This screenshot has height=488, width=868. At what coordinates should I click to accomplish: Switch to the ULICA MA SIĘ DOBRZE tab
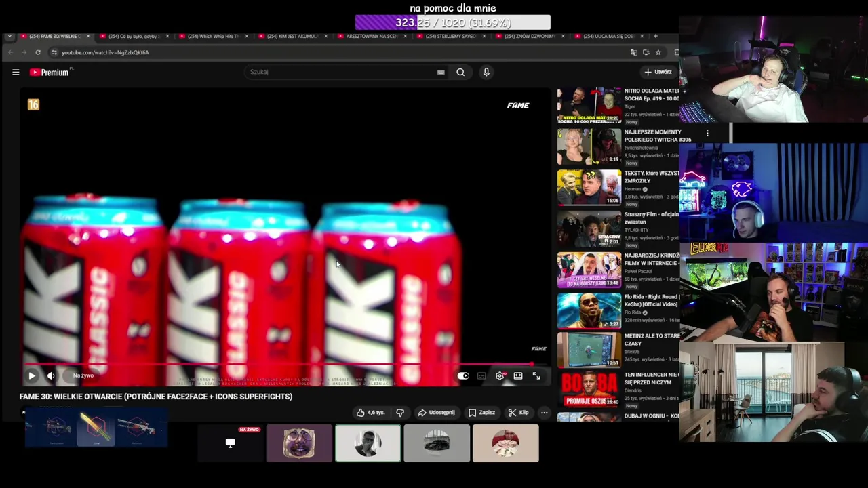[x=608, y=36]
